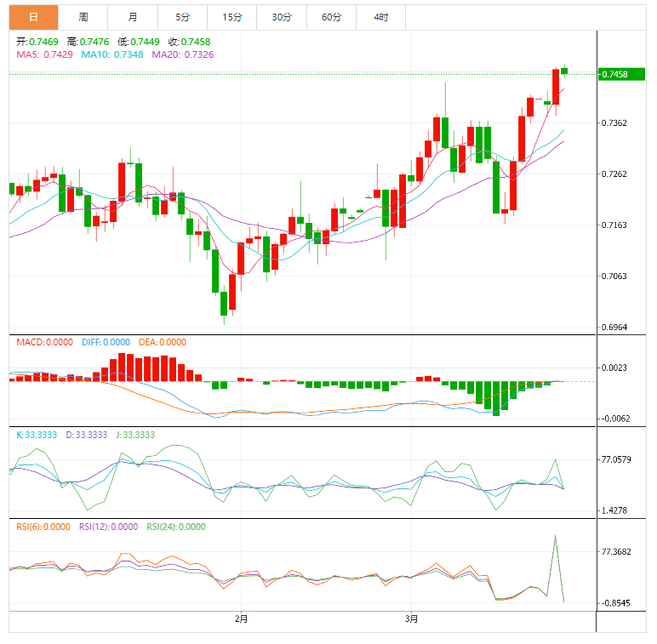Click the open price 开:0.7469 value
The width and height of the screenshot is (657, 644).
click(37, 42)
